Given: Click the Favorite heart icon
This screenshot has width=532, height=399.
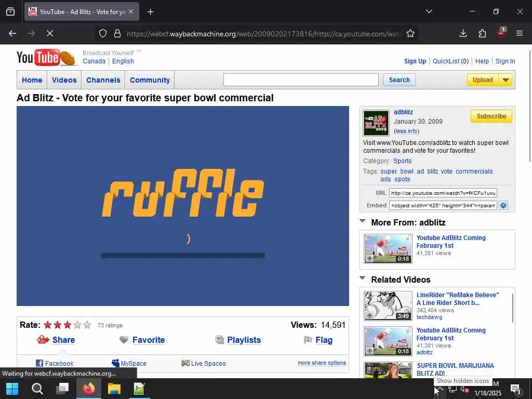Looking at the screenshot, I should [124, 339].
